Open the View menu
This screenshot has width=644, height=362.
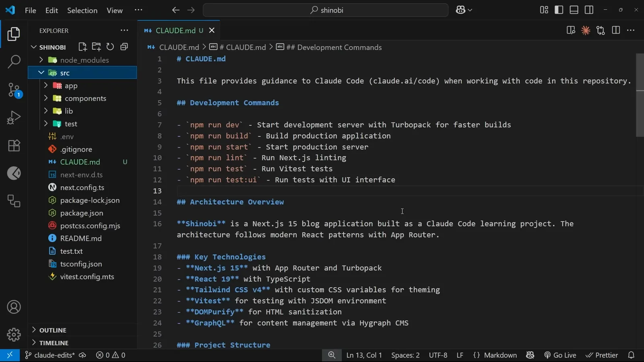pyautogui.click(x=115, y=10)
